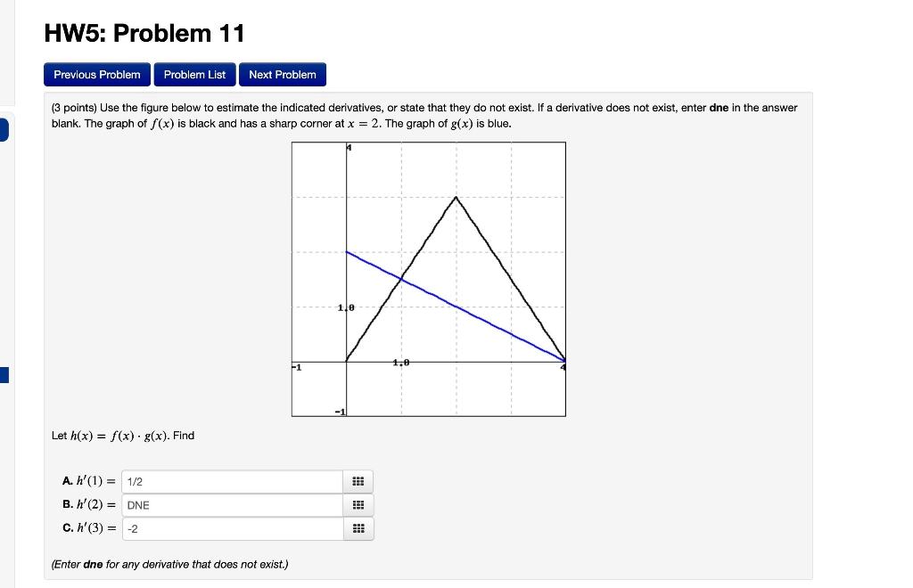Screen dimensions: 913x588
Task: Go back using the Previous Problem button
Action: [x=96, y=75]
